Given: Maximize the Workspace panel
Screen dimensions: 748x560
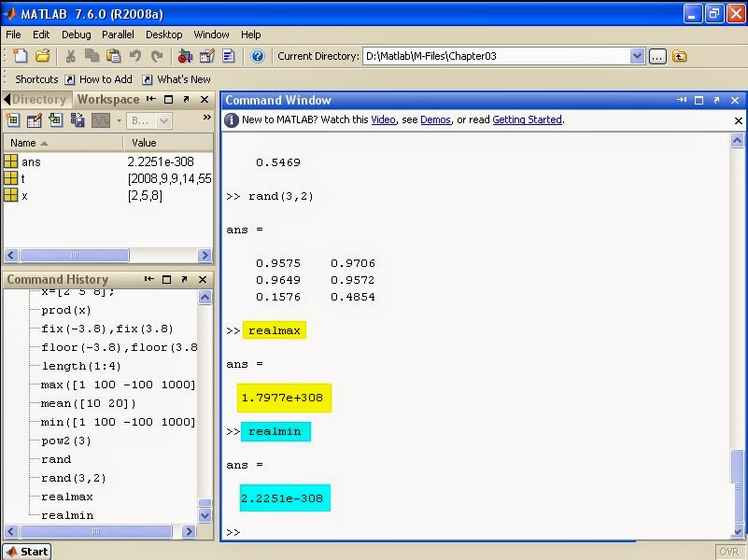Looking at the screenshot, I should pyautogui.click(x=169, y=99).
